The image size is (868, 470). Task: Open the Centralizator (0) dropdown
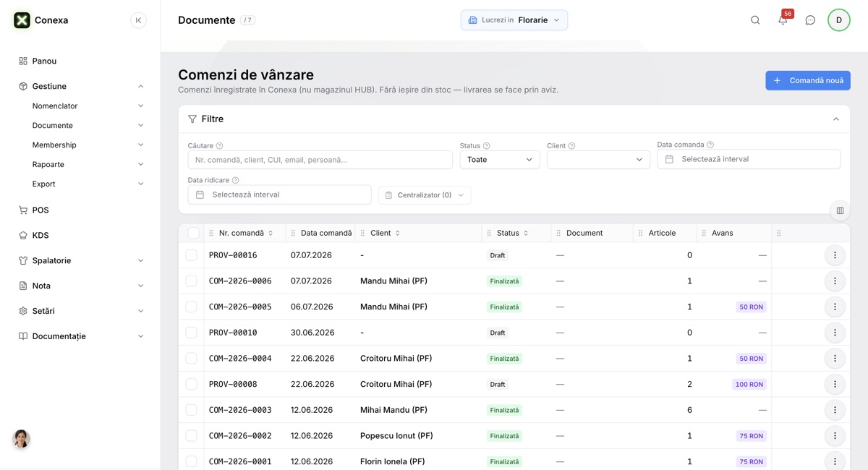coord(425,195)
